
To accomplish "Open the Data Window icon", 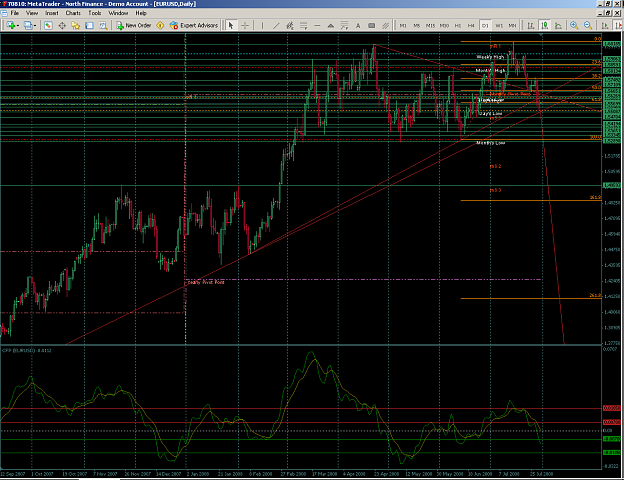I will coord(62,26).
